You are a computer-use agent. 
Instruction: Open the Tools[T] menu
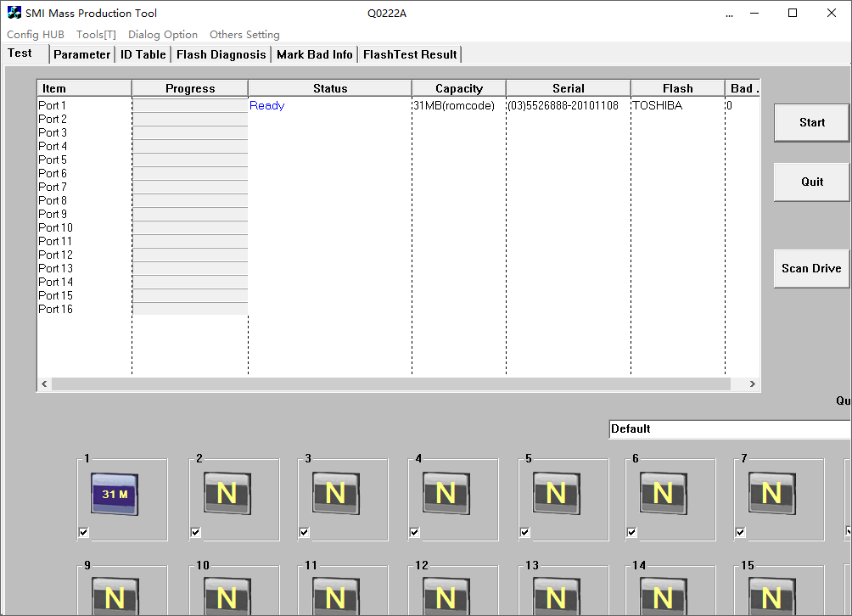96,35
